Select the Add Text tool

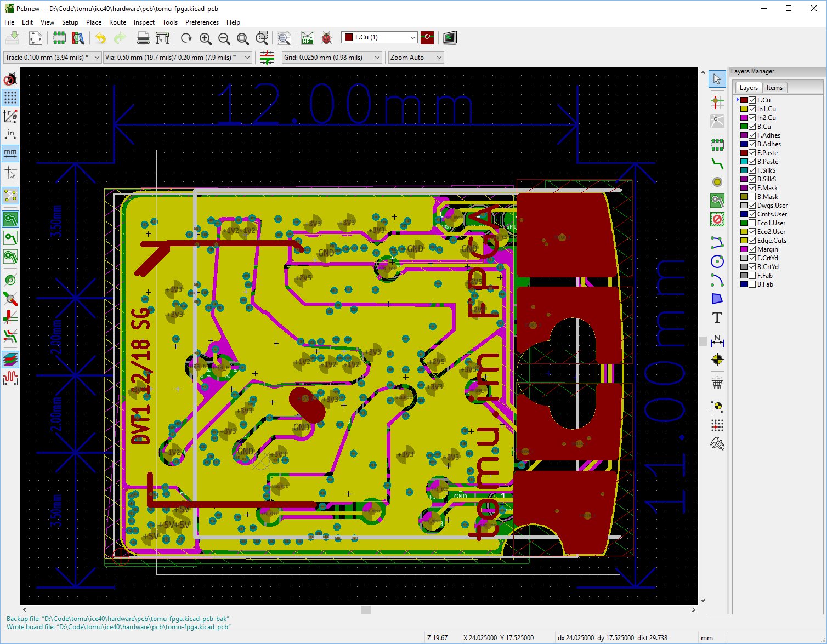(x=717, y=318)
